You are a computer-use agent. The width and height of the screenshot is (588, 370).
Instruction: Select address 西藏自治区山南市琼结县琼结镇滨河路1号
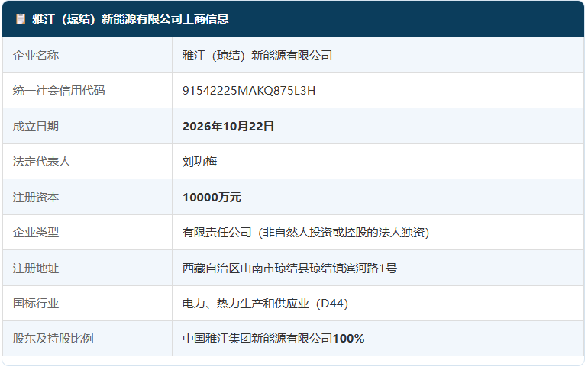click(289, 268)
